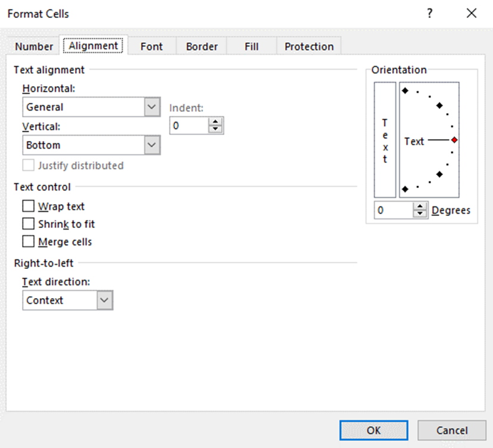Click the bottom diamond on orientation dial

click(x=405, y=189)
